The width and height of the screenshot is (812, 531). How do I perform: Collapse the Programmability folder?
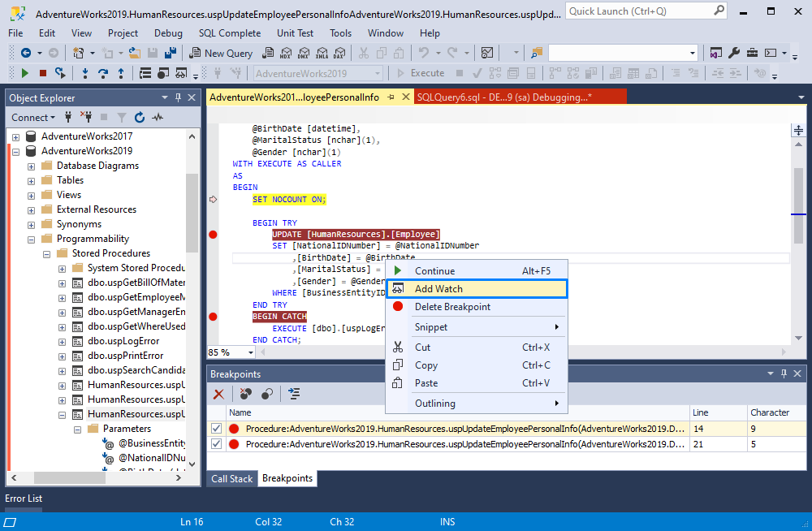tap(31, 240)
